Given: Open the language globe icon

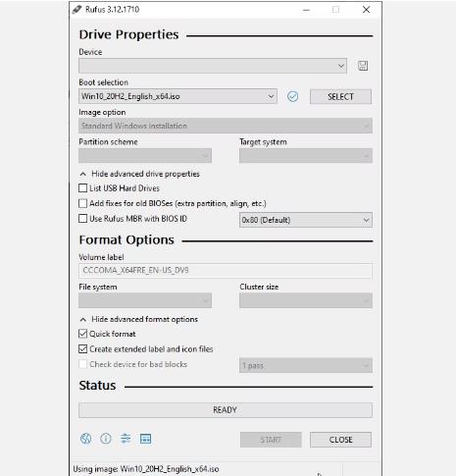Looking at the screenshot, I should (x=86, y=439).
